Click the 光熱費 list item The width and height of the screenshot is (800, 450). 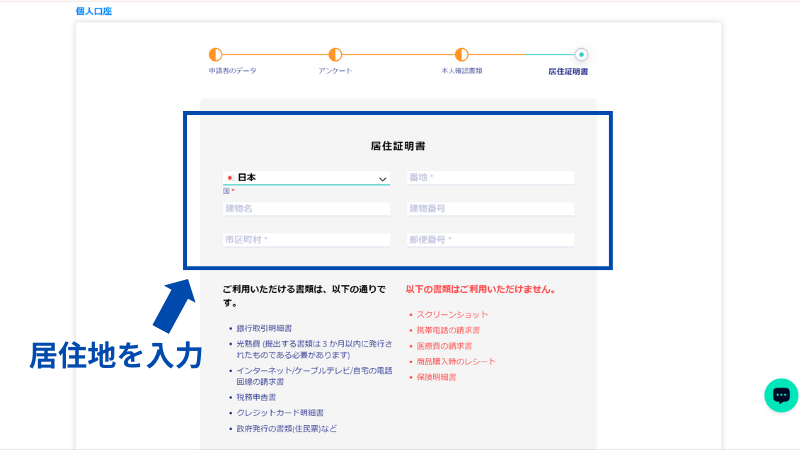point(314,349)
